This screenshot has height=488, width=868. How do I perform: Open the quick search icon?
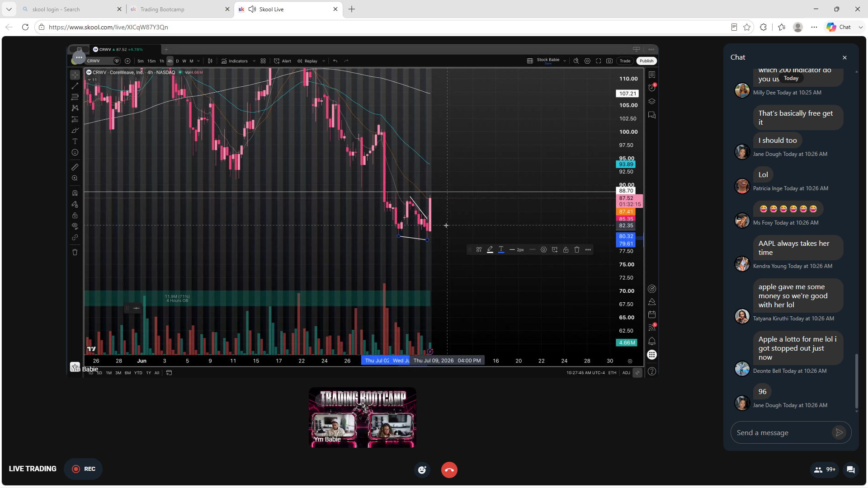[576, 61]
